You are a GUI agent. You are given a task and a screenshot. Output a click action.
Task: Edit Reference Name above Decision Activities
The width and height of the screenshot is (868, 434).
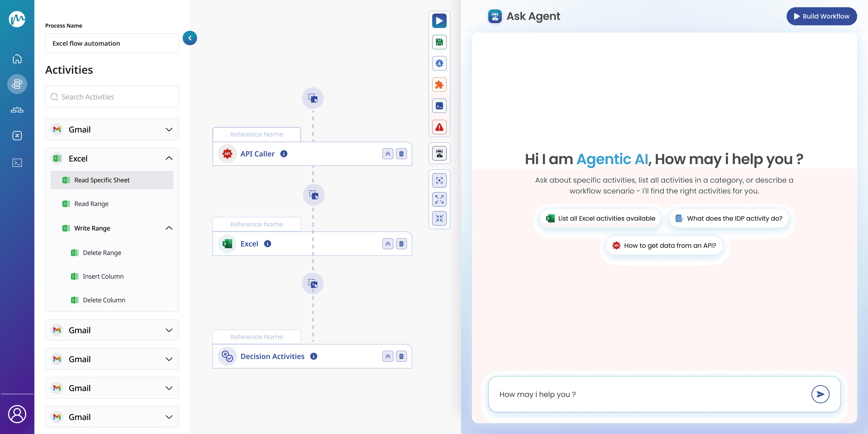pyautogui.click(x=256, y=337)
